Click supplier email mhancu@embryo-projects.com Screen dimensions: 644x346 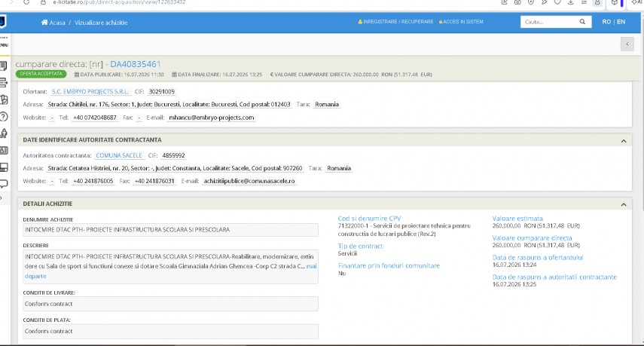coord(212,118)
